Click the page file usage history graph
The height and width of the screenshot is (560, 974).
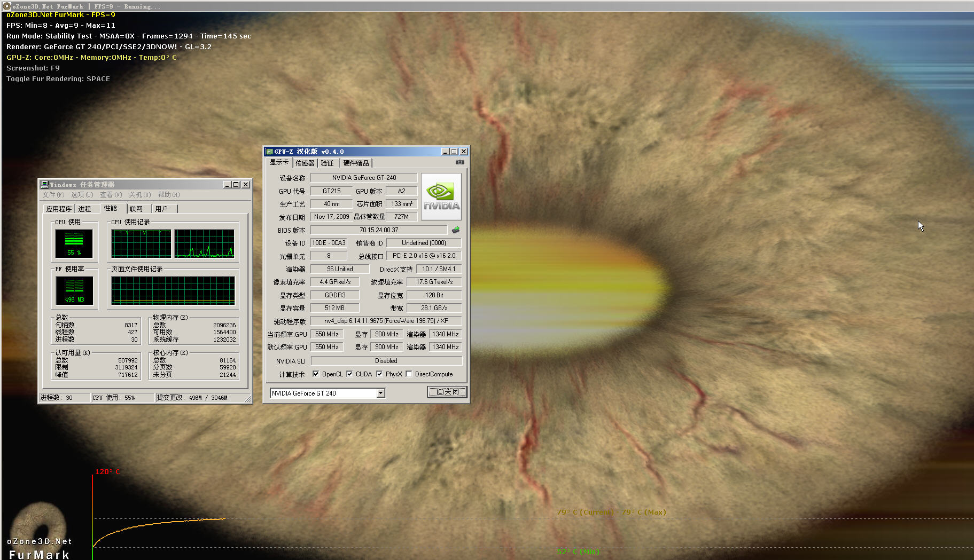coord(173,290)
